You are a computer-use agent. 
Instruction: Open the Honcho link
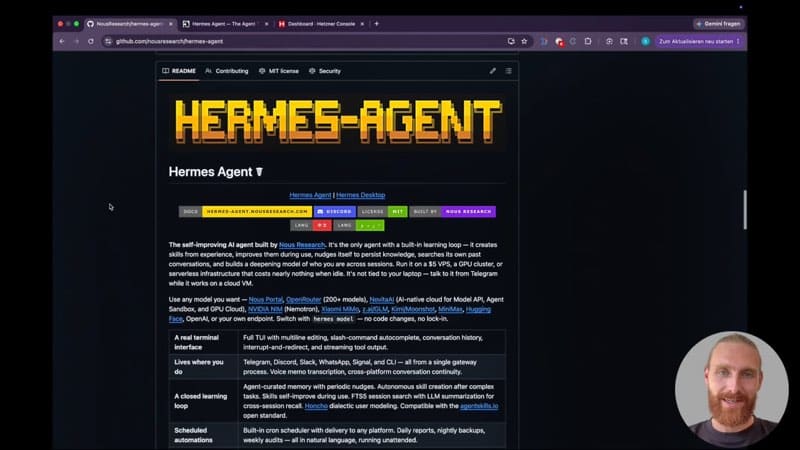(x=316, y=406)
